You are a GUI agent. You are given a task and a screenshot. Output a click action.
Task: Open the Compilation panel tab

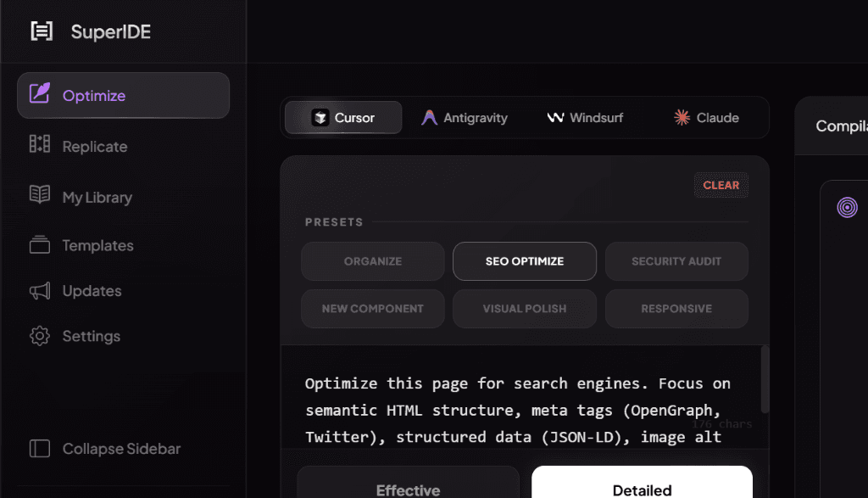pyautogui.click(x=841, y=126)
